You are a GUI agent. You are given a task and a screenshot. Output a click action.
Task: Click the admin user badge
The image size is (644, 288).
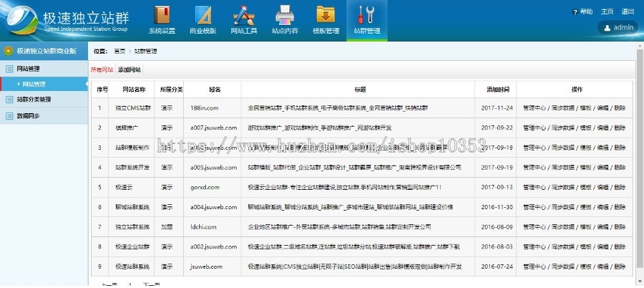(618, 28)
